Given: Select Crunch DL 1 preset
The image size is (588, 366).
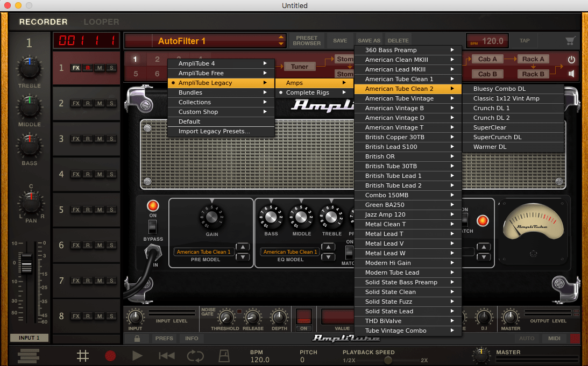Looking at the screenshot, I should click(513, 108).
